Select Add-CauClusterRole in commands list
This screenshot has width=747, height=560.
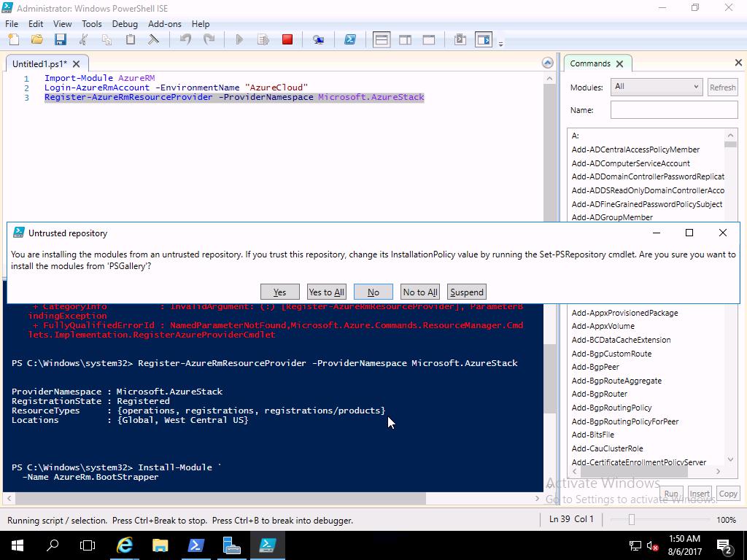(608, 448)
